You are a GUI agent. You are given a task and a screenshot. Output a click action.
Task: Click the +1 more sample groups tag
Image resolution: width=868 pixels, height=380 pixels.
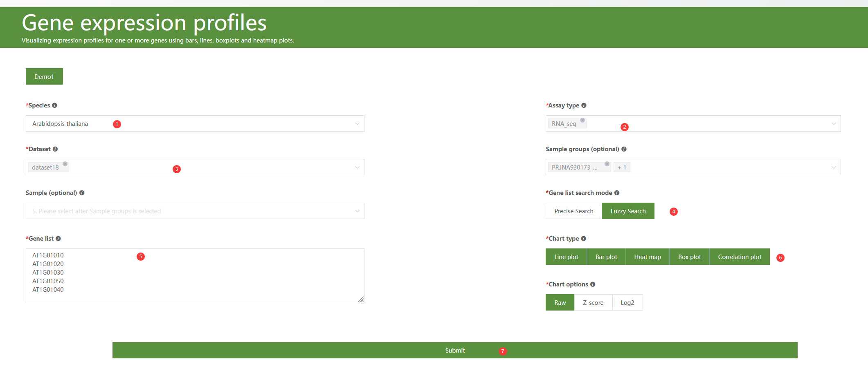[622, 167]
